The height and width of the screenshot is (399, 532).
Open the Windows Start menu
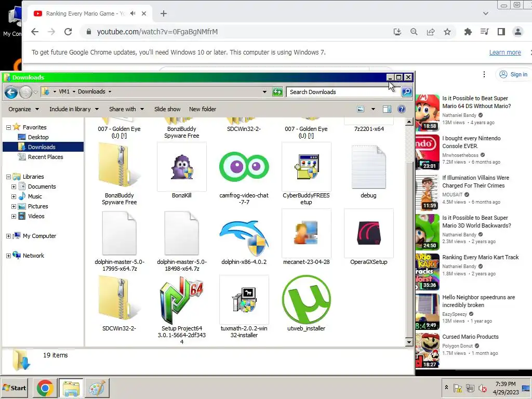14,388
